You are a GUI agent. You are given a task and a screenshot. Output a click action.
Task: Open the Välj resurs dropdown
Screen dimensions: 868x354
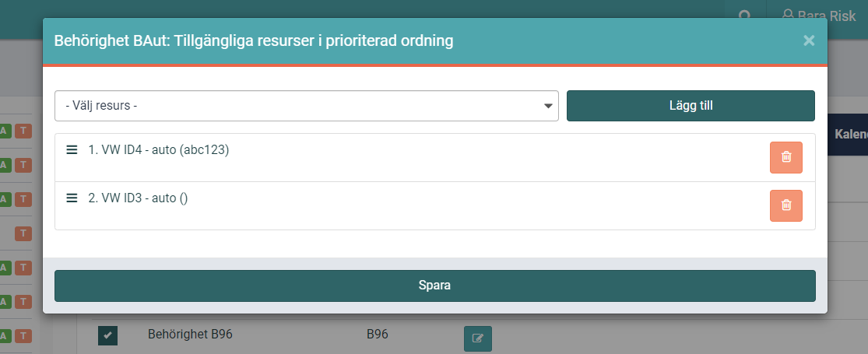coord(306,106)
